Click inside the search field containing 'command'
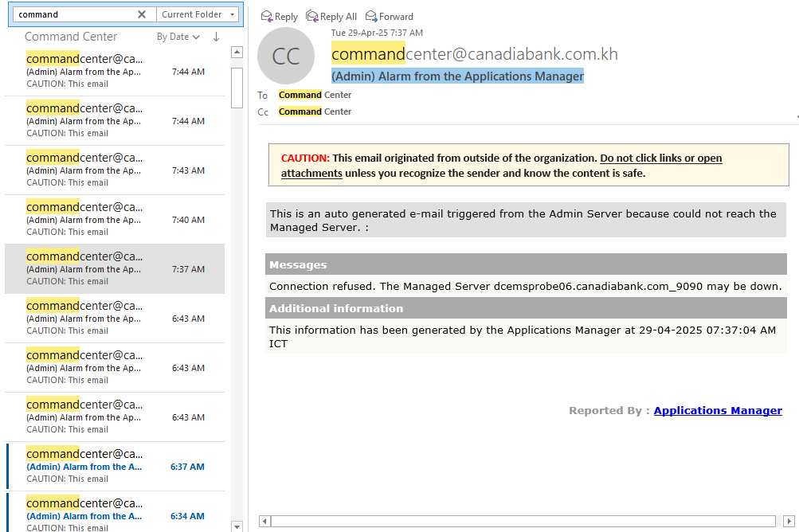The height and width of the screenshot is (532, 799). pos(76,14)
